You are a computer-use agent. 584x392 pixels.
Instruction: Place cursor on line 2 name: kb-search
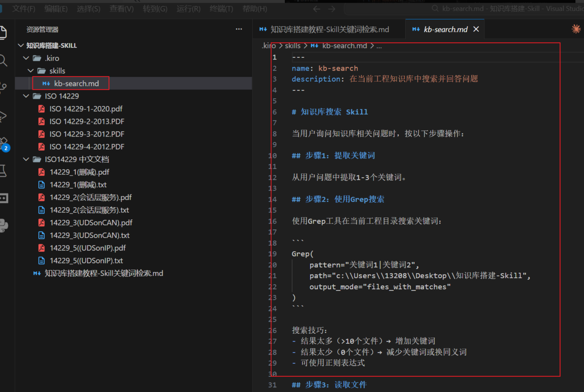click(324, 68)
